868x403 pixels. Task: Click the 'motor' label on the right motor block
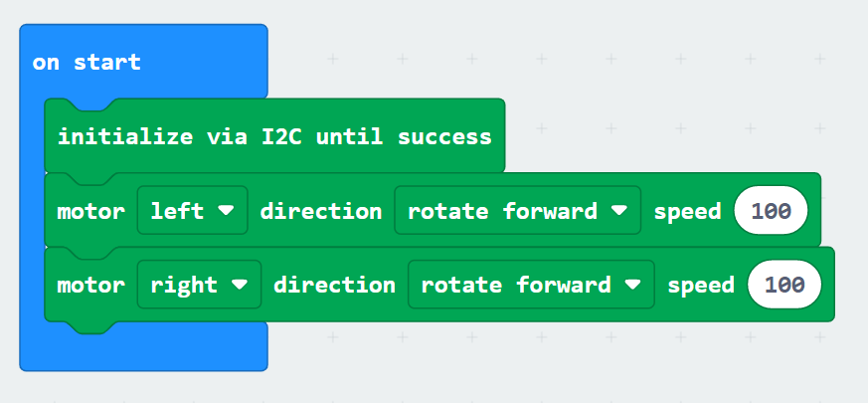click(90, 285)
